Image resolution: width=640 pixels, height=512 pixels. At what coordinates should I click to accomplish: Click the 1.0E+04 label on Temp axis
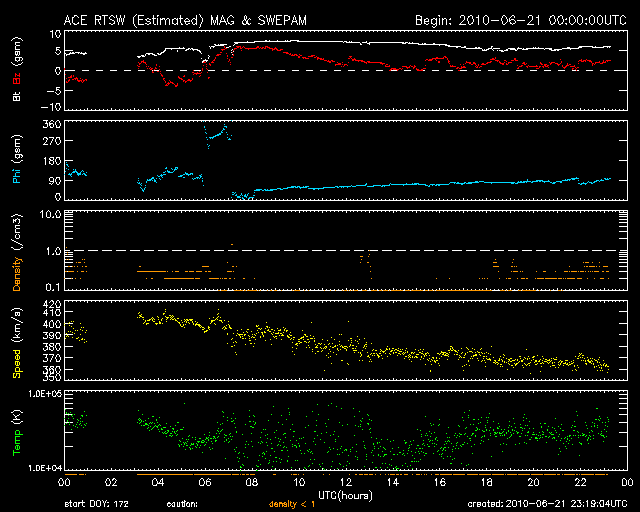[44, 468]
